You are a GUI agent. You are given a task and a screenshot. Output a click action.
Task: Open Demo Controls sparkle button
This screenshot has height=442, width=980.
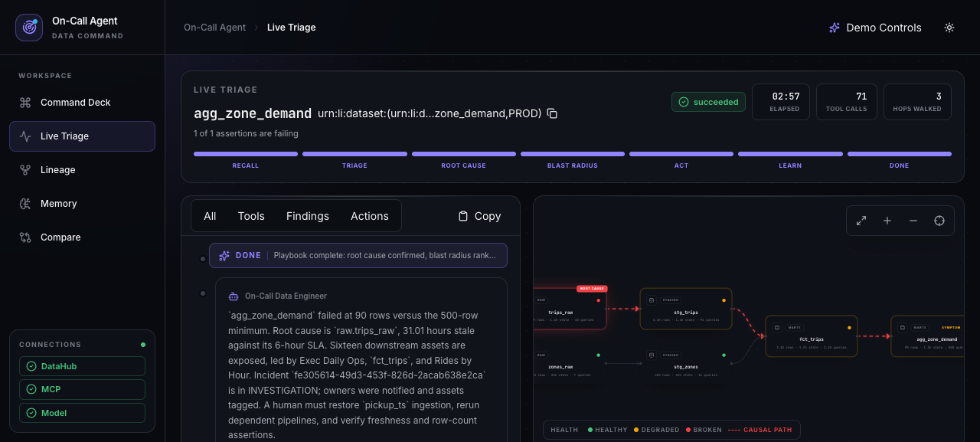875,28
